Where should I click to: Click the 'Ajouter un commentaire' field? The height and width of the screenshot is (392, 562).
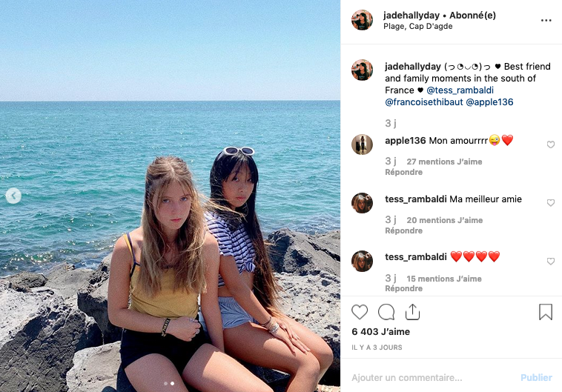coord(430,377)
